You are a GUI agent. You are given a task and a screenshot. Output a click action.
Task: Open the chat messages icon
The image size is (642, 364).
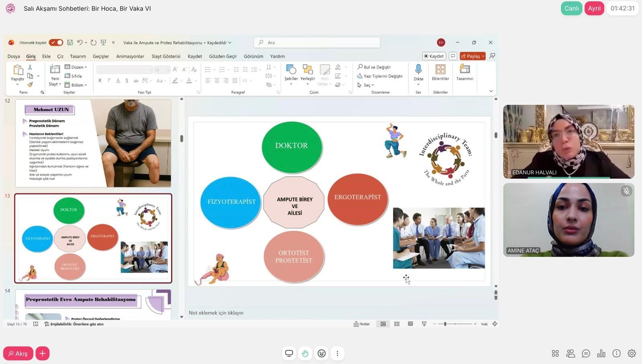click(586, 354)
